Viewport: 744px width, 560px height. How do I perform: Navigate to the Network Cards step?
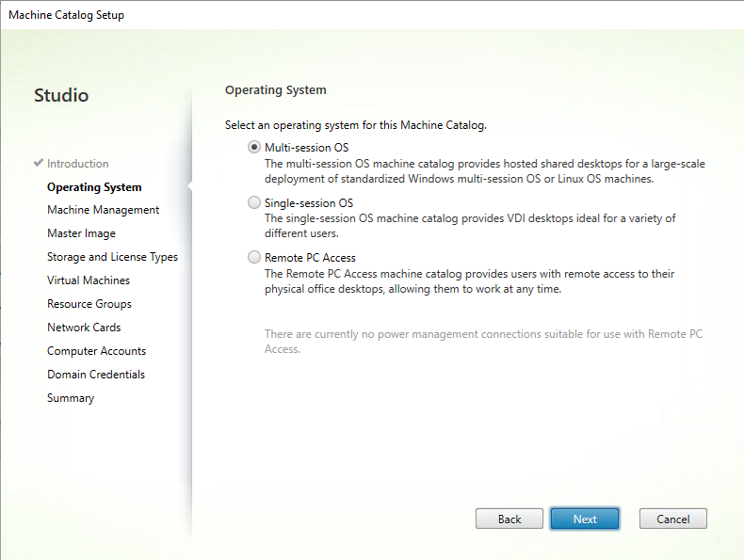84,328
